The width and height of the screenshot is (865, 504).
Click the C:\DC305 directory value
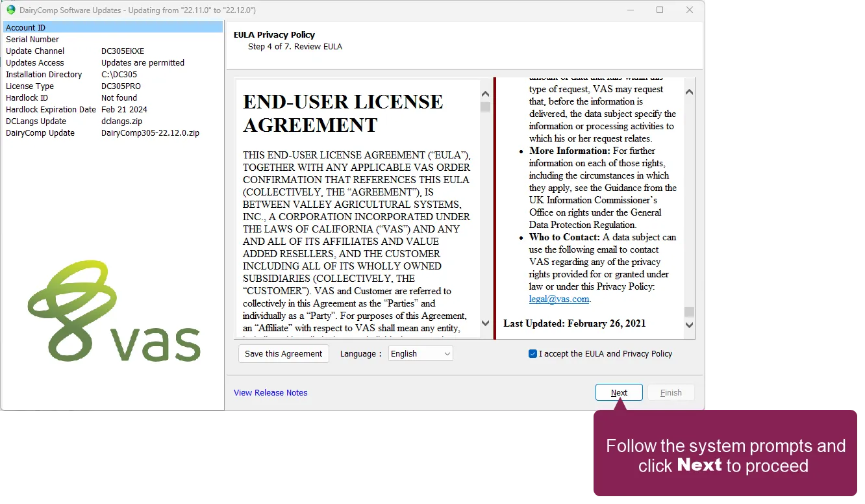[x=119, y=75]
